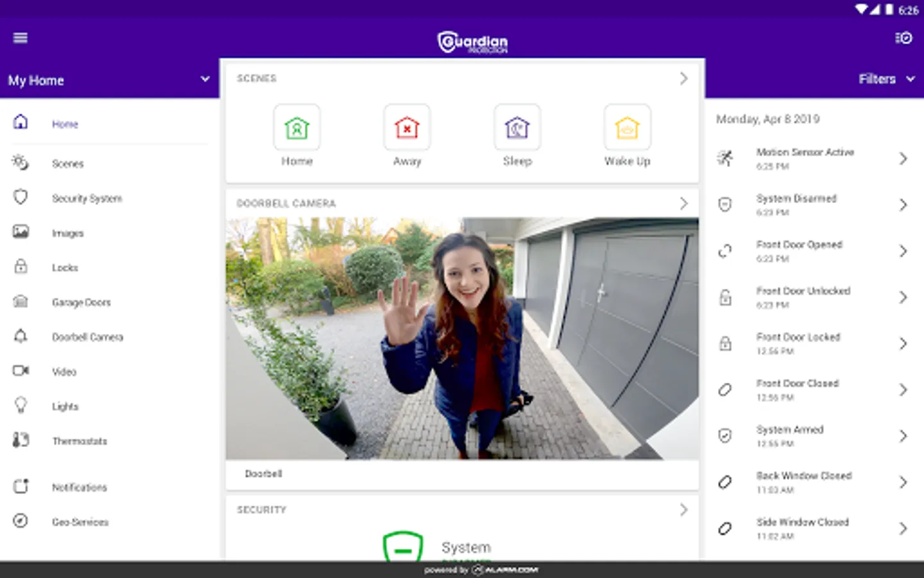Image resolution: width=924 pixels, height=578 pixels.
Task: Open the Filters dropdown
Action: pos(887,79)
